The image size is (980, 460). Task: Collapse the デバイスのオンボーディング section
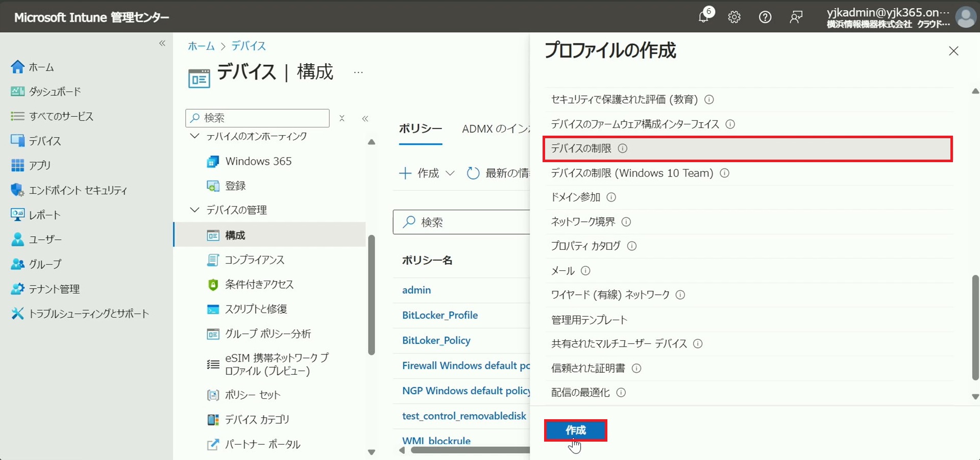tap(194, 136)
